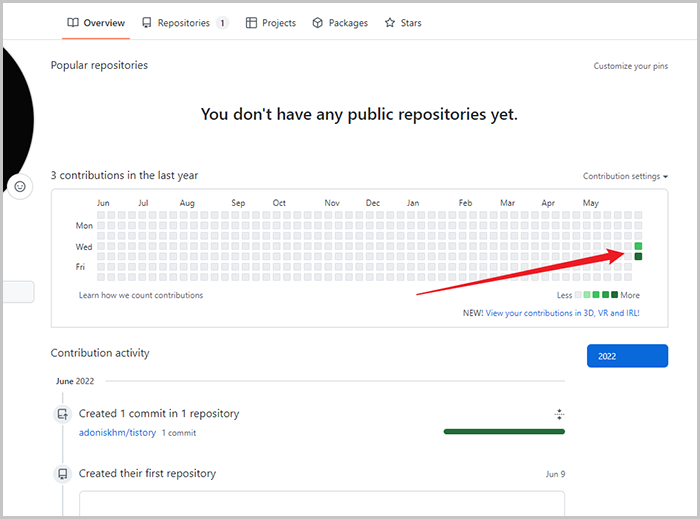The width and height of the screenshot is (700, 519).
Task: Click the 'Created their first repository' text
Action: click(147, 473)
